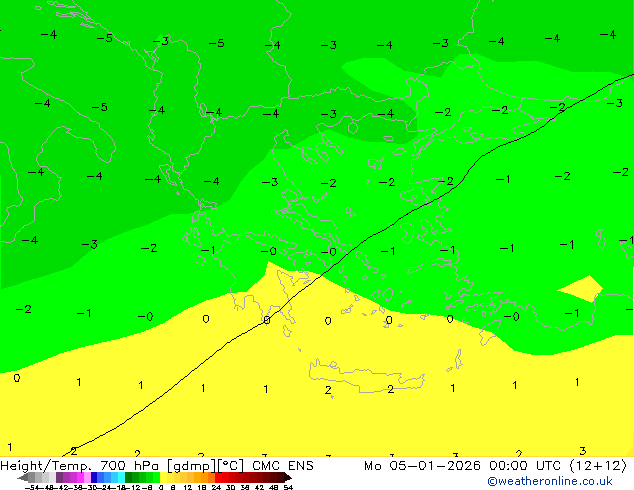Select the "700 hPa" pressure level label
This screenshot has height=490, width=634.
tap(129, 466)
